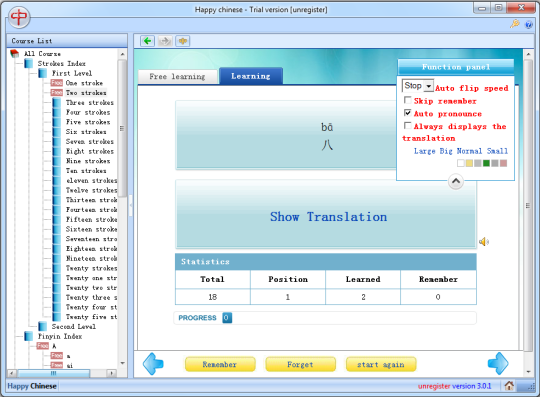Click the splitter collapse handle beside course list
The image size is (540, 397).
click(131, 206)
